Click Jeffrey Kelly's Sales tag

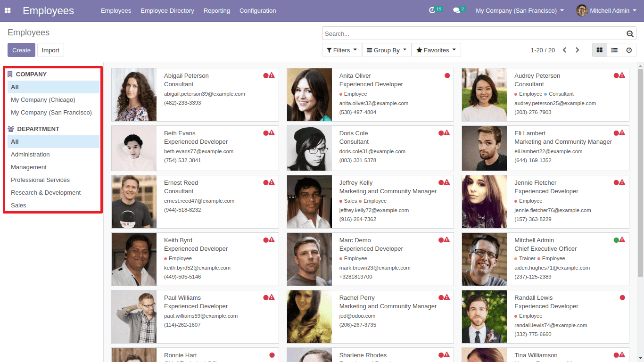348,201
